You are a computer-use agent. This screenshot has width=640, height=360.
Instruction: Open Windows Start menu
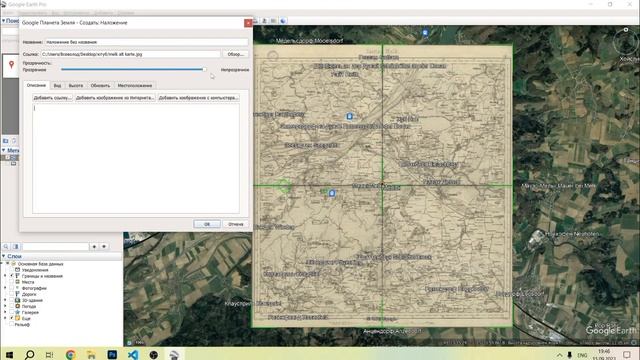pyautogui.click(x=9, y=355)
